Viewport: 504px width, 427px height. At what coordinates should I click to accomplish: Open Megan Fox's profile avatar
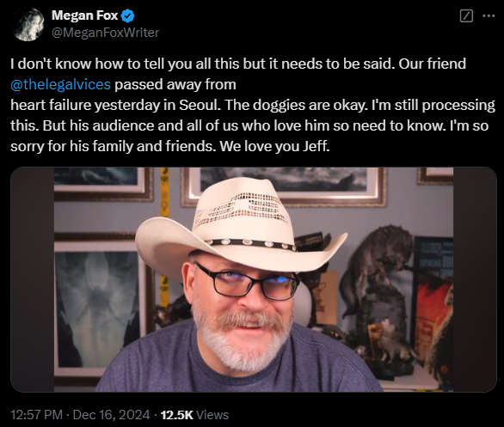coord(28,24)
